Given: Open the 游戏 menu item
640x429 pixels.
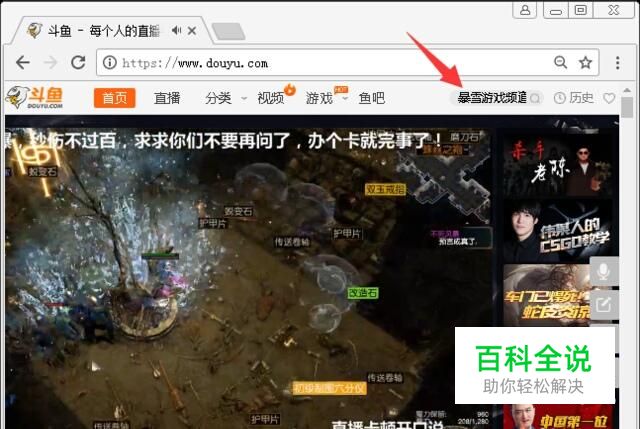Looking at the screenshot, I should (x=320, y=98).
